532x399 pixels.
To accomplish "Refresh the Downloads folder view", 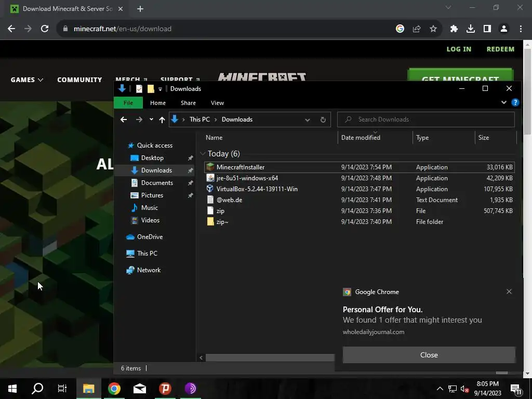I will [x=323, y=119].
